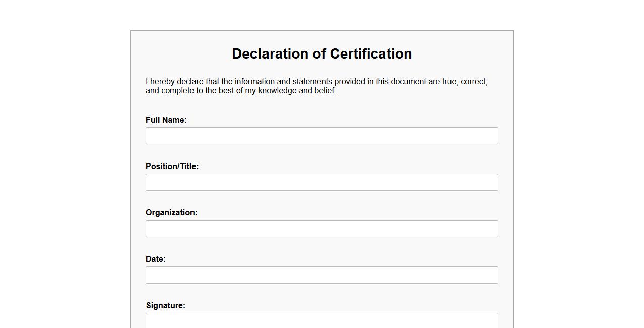Viewport: 644px width, 328px height.
Task: Click the 'Signature:' label
Action: 165,306
